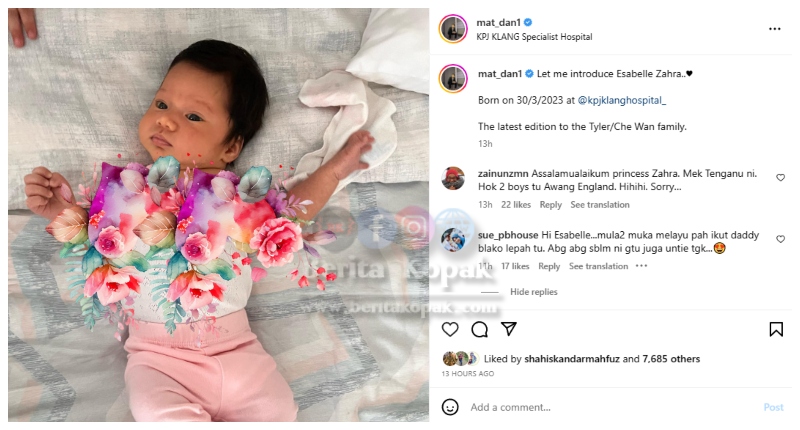The image size is (800, 430).
Task: Like zainunzmn's comment with heart toggle
Action: (x=780, y=178)
